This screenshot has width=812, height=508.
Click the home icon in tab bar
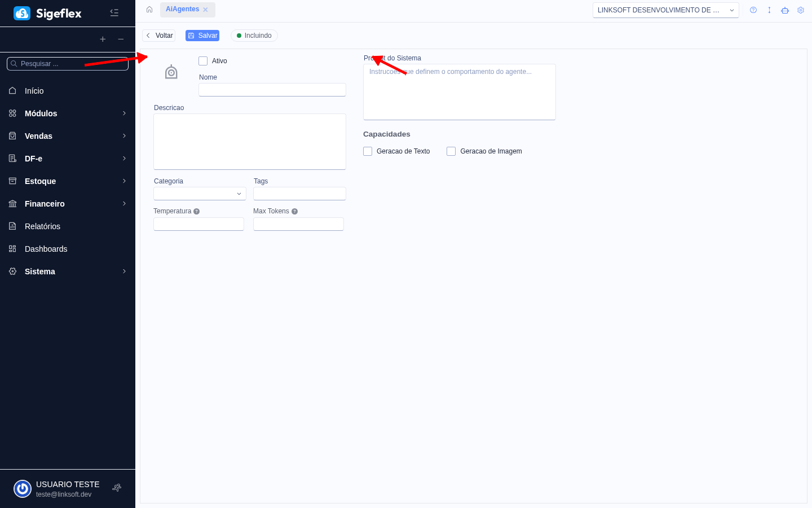pyautogui.click(x=149, y=10)
